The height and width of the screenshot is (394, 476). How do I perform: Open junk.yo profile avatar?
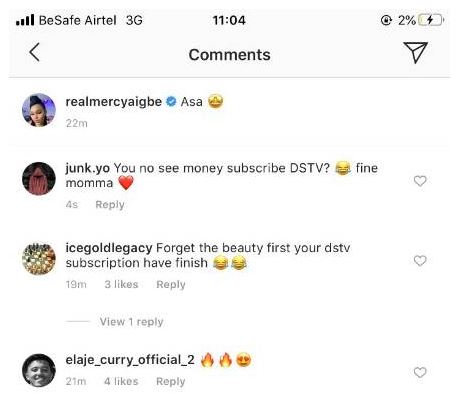tap(39, 179)
